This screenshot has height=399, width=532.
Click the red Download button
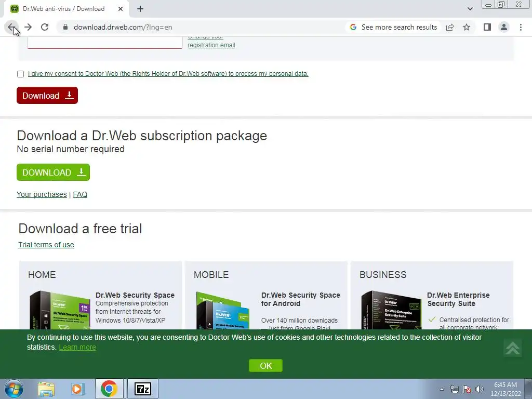point(47,96)
